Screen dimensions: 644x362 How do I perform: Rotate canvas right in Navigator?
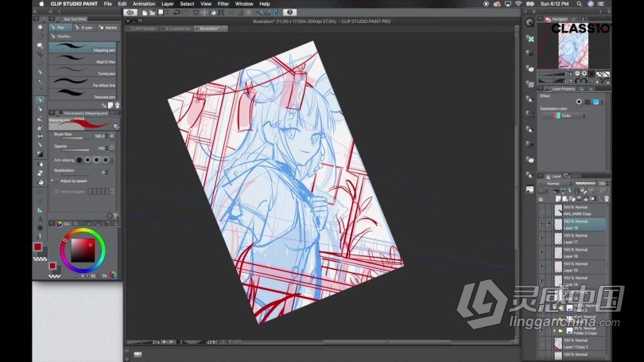[x=584, y=81]
